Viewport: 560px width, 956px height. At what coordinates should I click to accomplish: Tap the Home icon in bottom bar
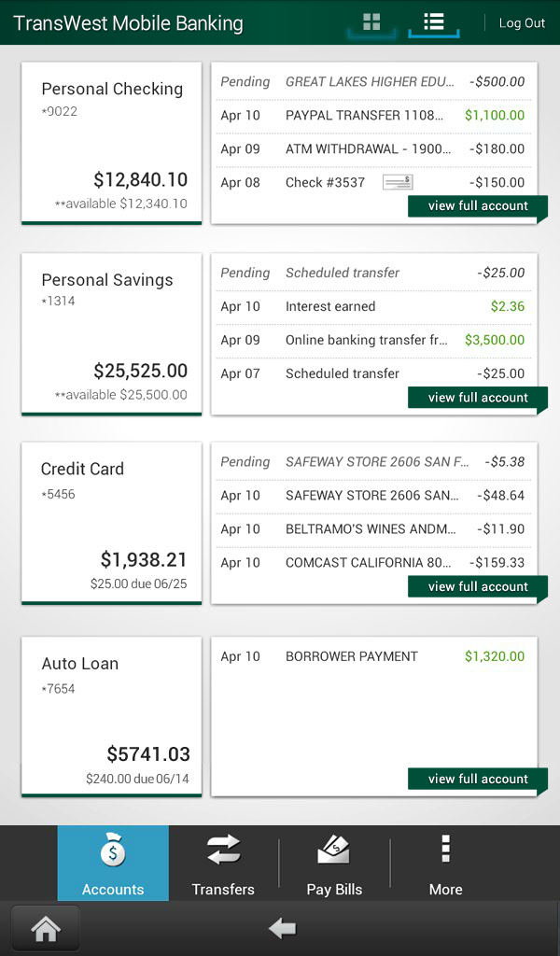45,928
